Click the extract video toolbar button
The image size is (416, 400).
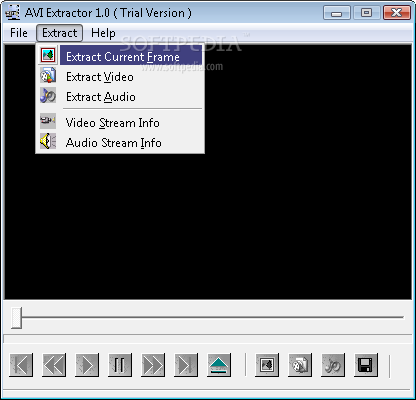click(300, 365)
